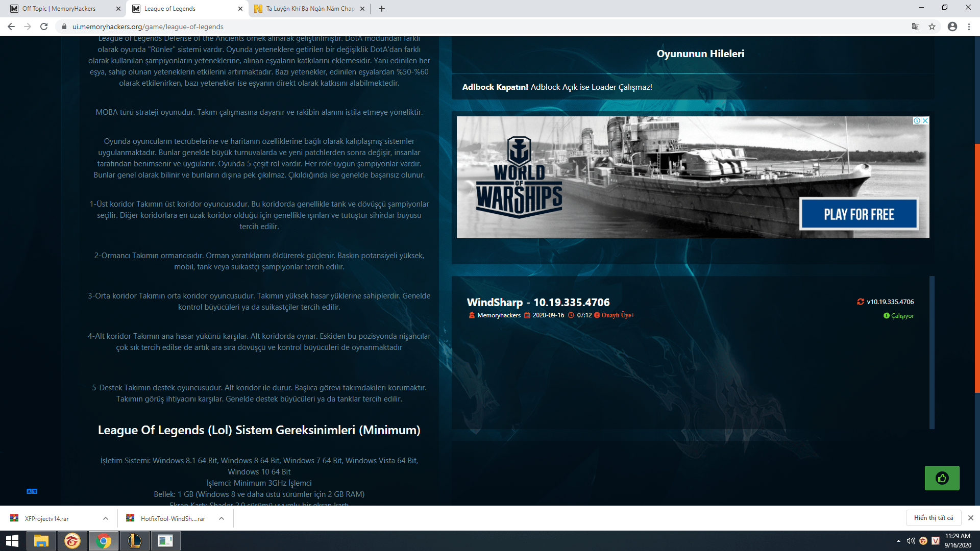Open Chrome profile account icon

point(952,27)
